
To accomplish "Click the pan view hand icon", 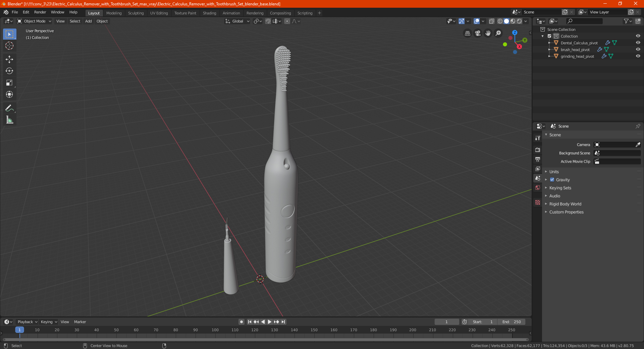I will coord(488,33).
